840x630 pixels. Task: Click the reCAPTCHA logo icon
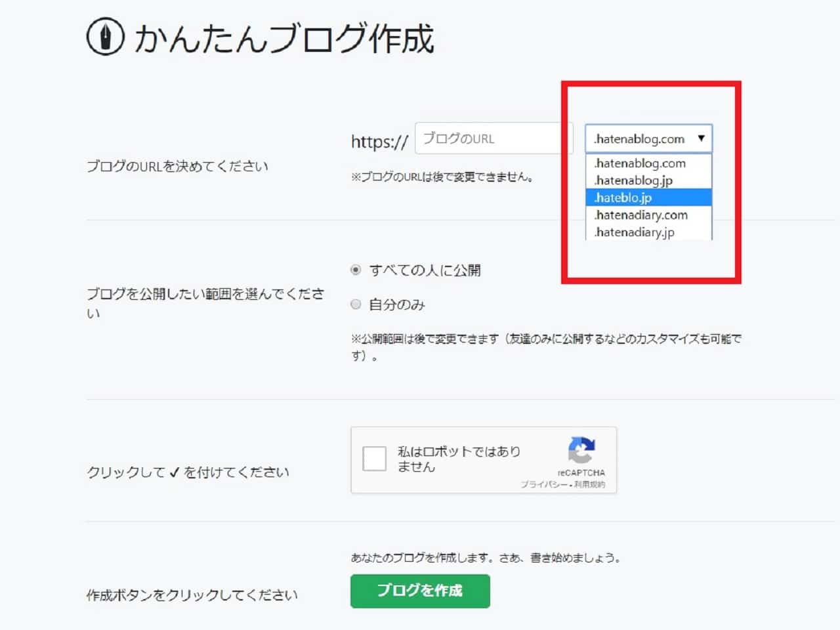coord(581,450)
